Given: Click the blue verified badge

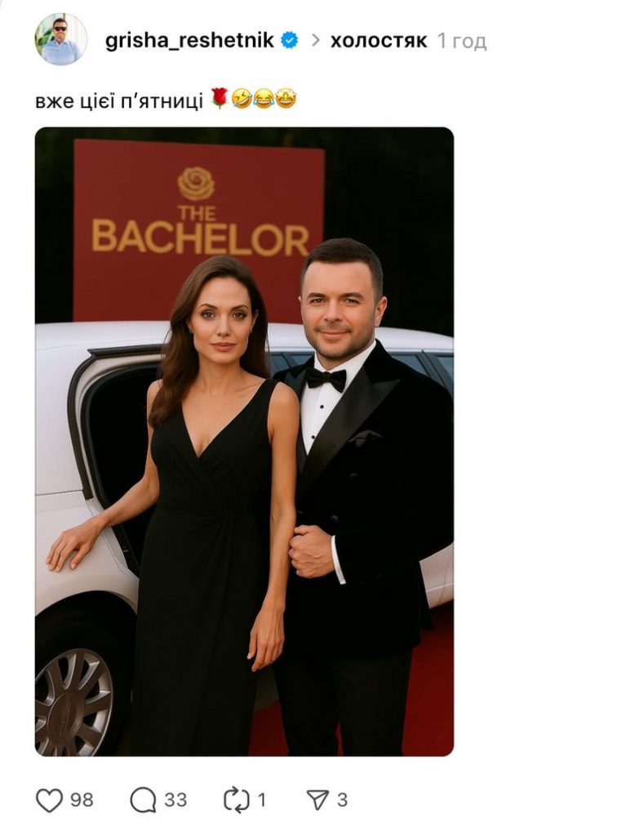Looking at the screenshot, I should tap(290, 41).
